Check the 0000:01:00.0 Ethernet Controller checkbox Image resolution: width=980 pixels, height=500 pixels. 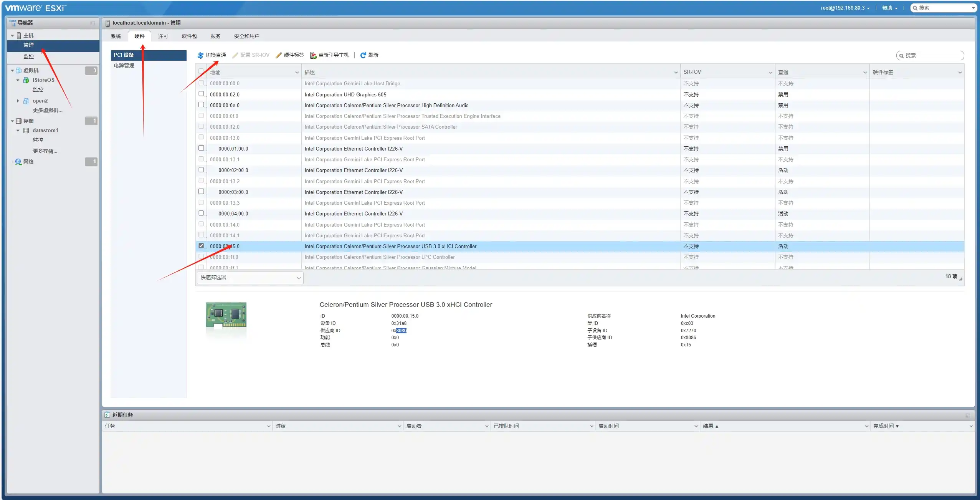(201, 148)
